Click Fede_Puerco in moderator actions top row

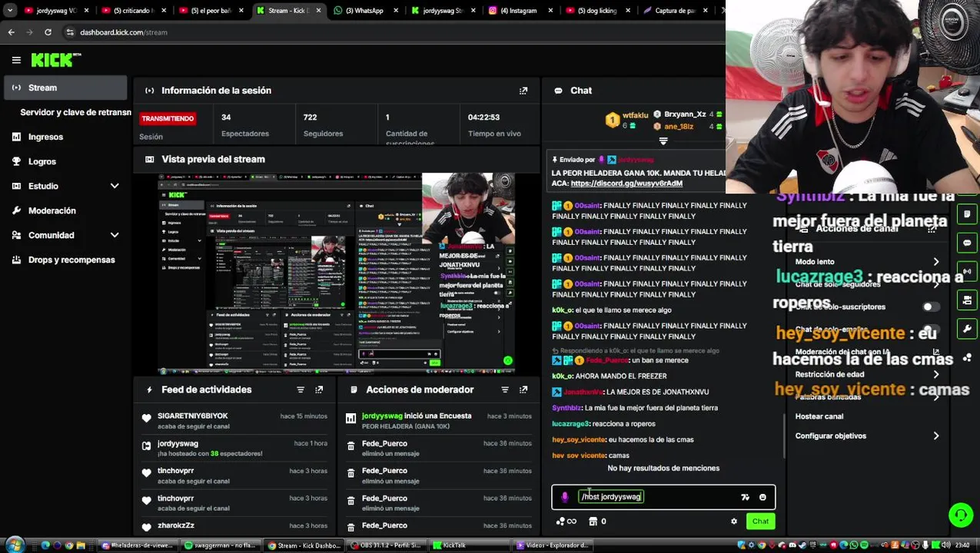coord(384,443)
